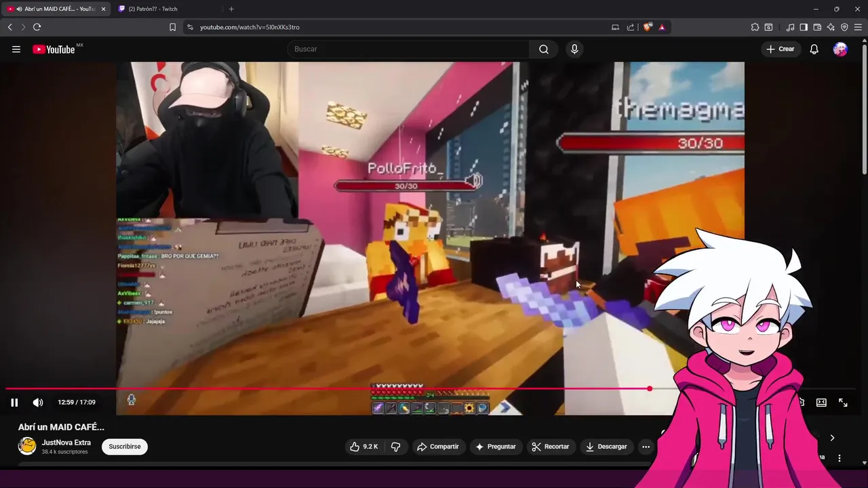Reload the current page
The height and width of the screenshot is (488, 868).
click(x=37, y=27)
